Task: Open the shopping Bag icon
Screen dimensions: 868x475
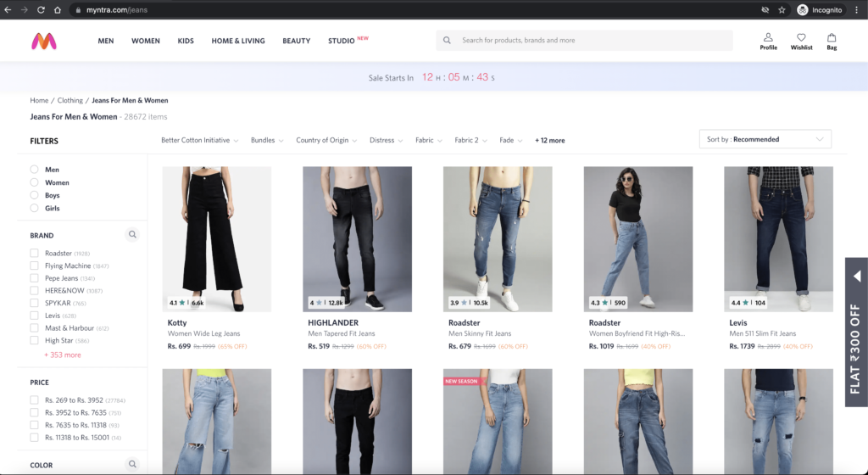Action: coord(832,38)
